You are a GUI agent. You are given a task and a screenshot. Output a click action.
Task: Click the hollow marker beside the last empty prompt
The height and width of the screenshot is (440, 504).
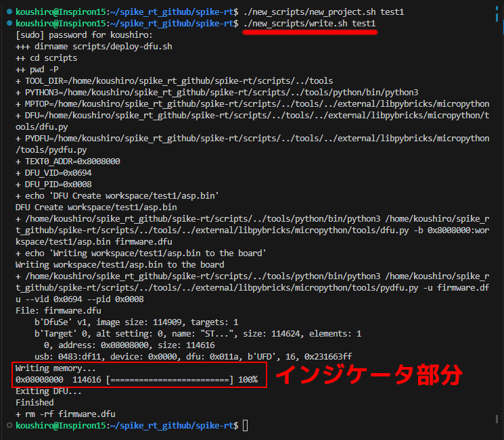(x=9, y=425)
